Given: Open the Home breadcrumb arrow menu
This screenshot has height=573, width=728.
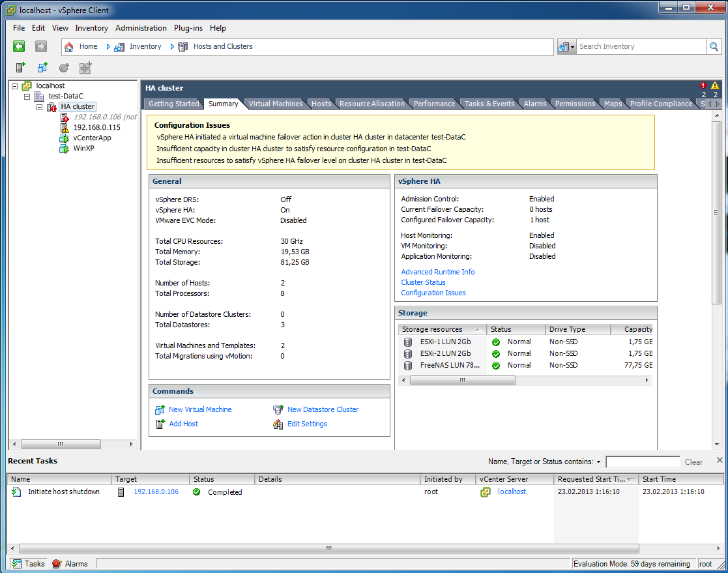Looking at the screenshot, I should coord(108,47).
